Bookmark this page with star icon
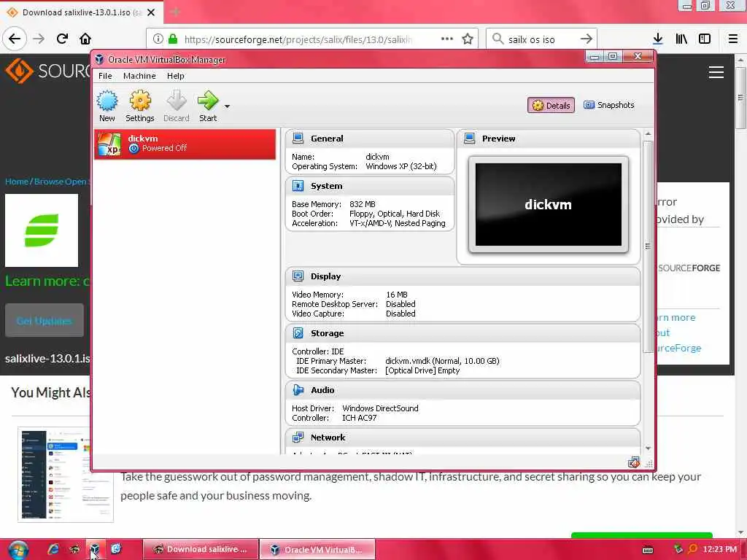The image size is (747, 560). coord(468,39)
